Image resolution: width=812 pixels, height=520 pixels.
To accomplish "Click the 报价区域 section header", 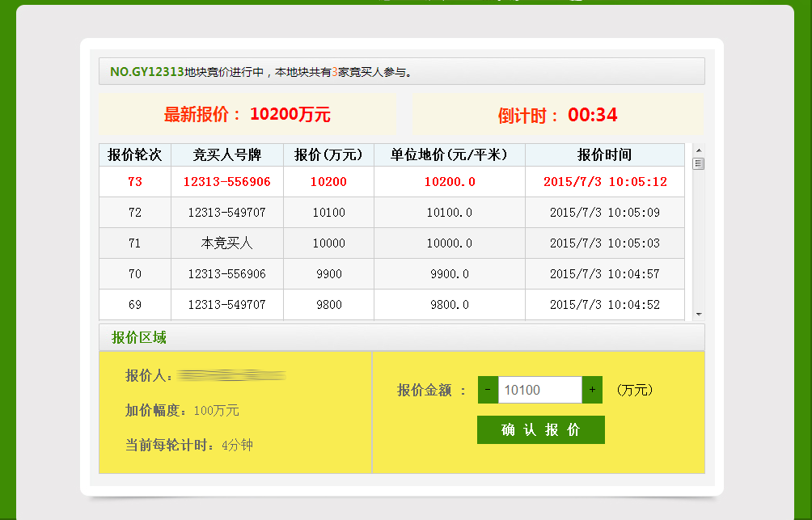I will (139, 337).
